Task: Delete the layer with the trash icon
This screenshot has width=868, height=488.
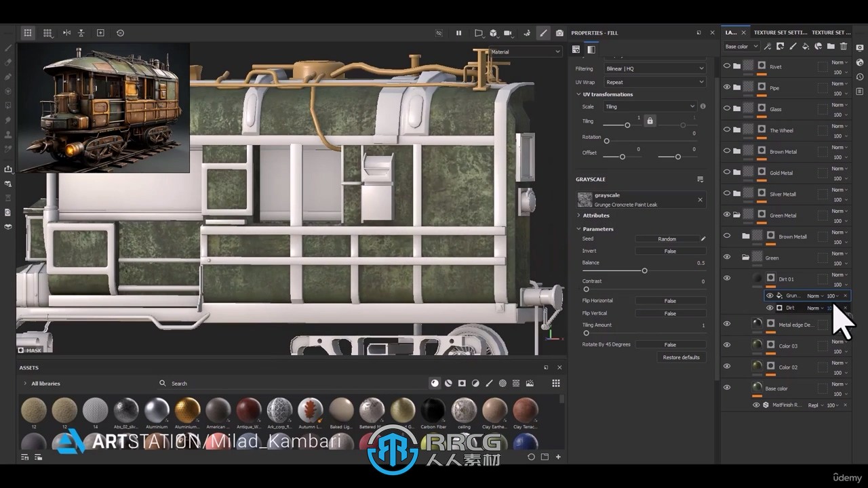Action: click(x=844, y=46)
